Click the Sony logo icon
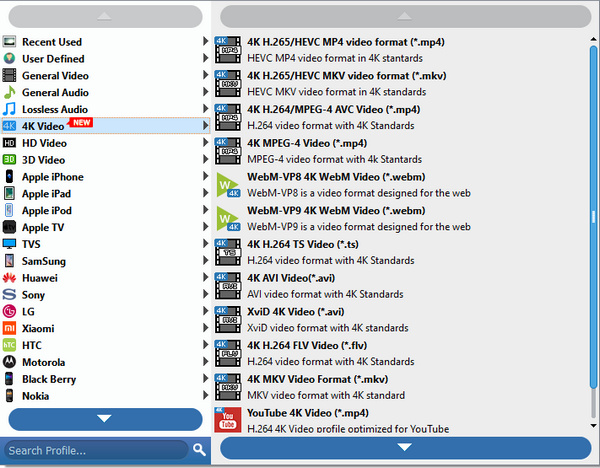This screenshot has width=600, height=468. coord(9,294)
